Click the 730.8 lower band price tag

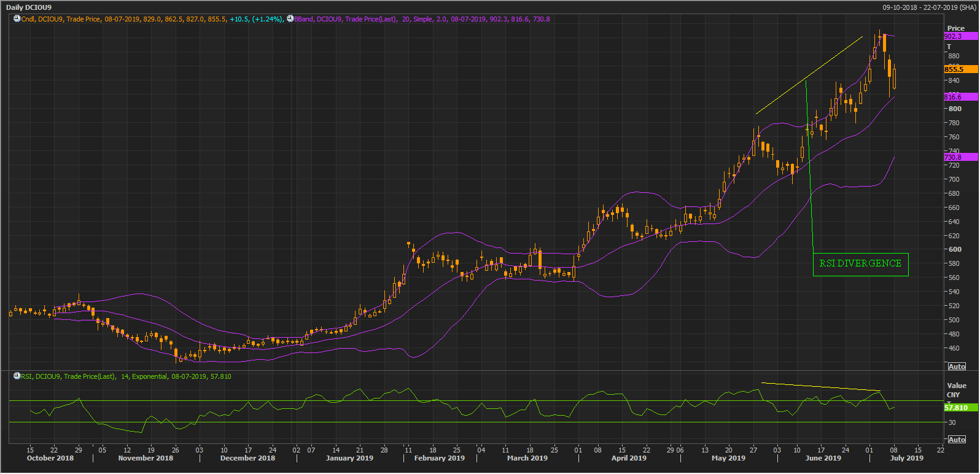coord(961,157)
